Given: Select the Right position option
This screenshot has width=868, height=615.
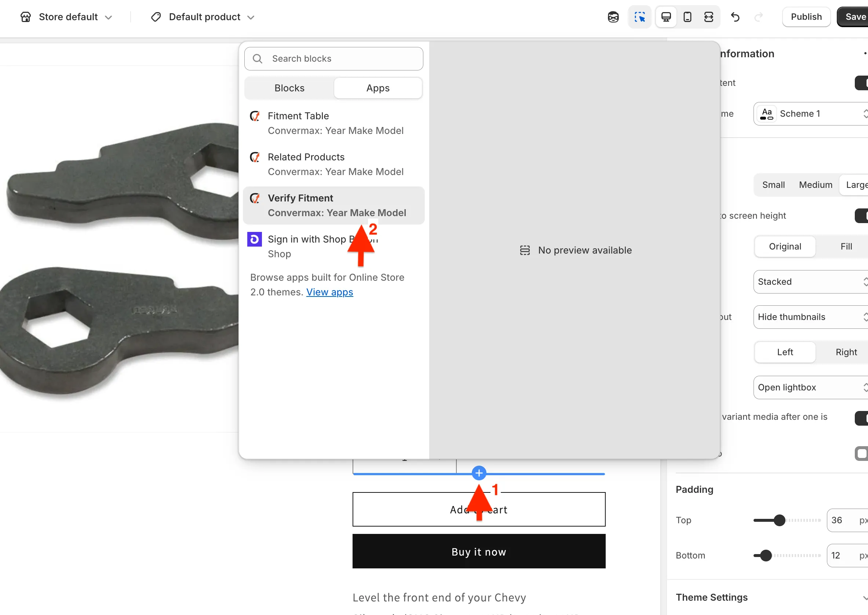Looking at the screenshot, I should [x=846, y=352].
